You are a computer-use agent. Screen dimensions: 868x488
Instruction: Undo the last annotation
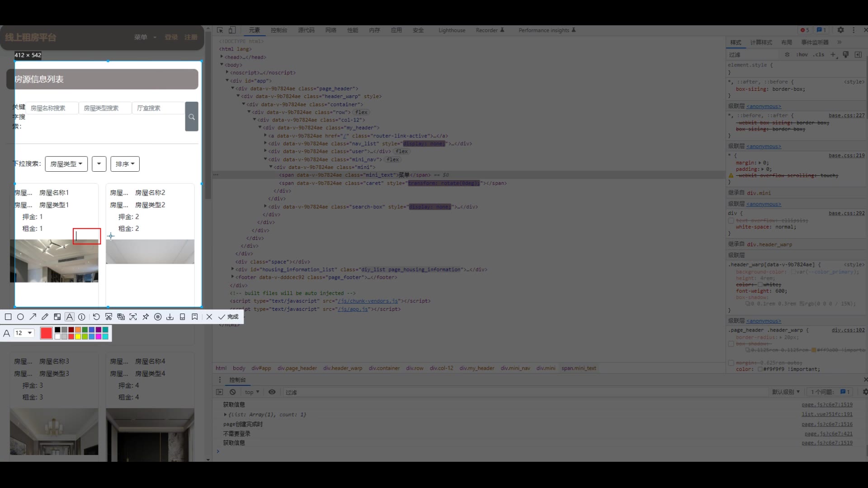coord(96,317)
